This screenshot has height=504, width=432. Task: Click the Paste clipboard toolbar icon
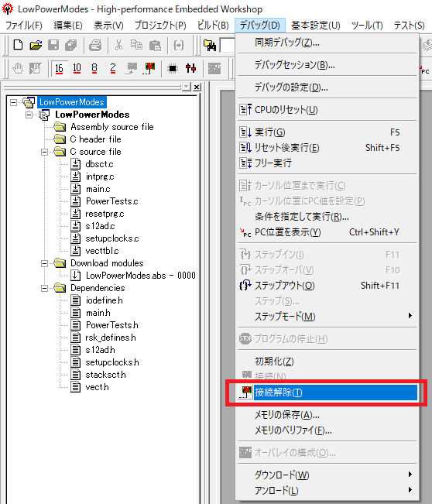coord(155,46)
